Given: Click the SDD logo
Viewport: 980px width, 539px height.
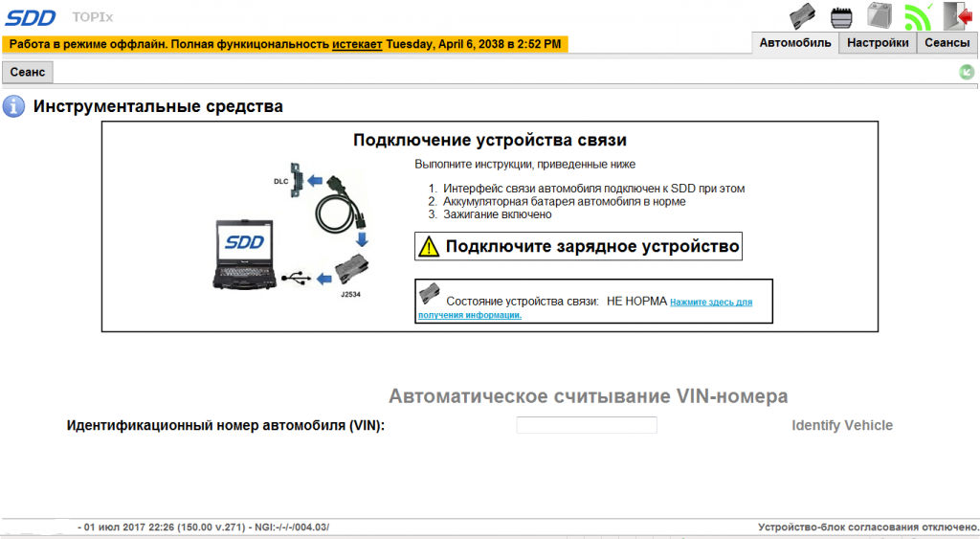Looking at the screenshot, I should [x=30, y=17].
